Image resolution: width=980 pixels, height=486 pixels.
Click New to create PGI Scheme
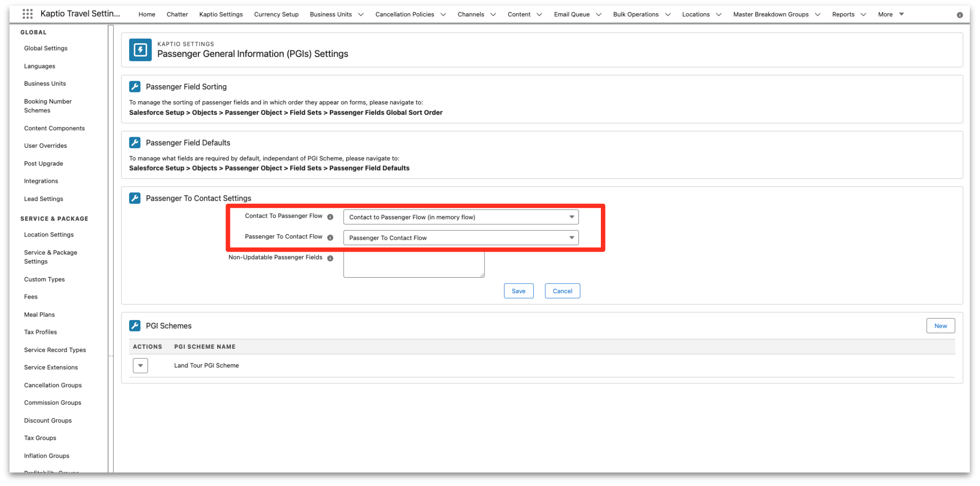pos(940,326)
